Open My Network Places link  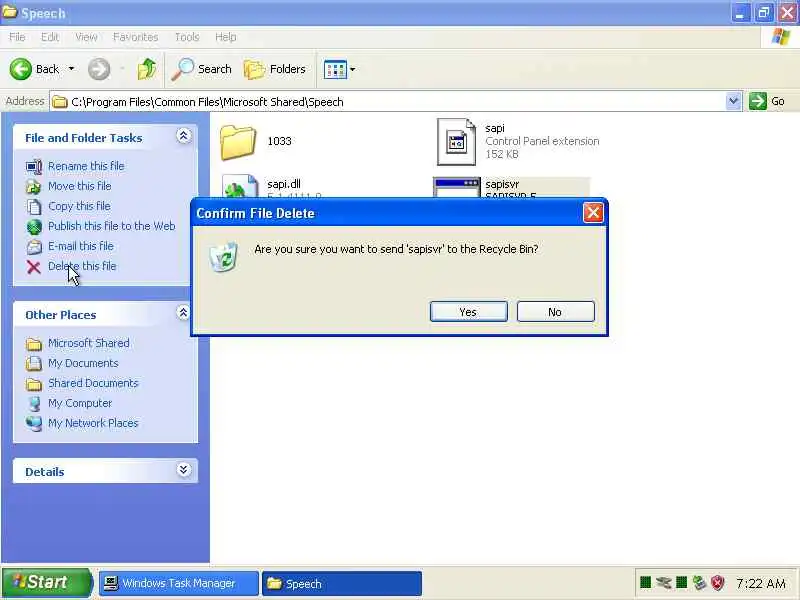click(93, 422)
